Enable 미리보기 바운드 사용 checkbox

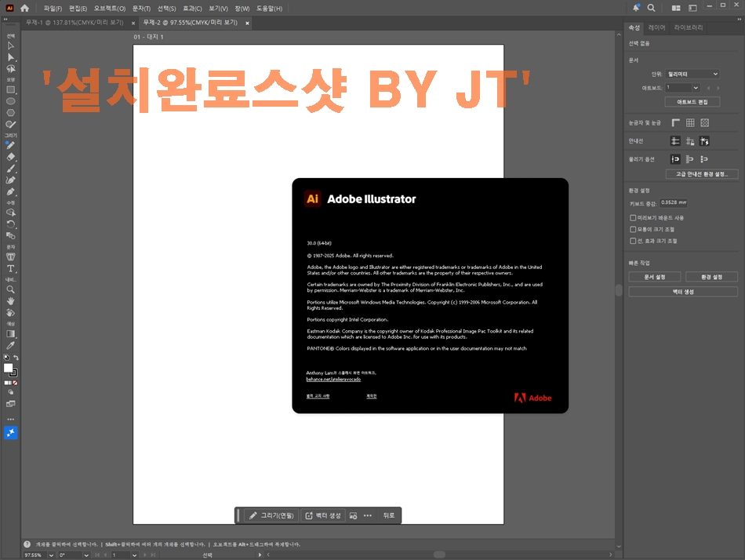[633, 218]
